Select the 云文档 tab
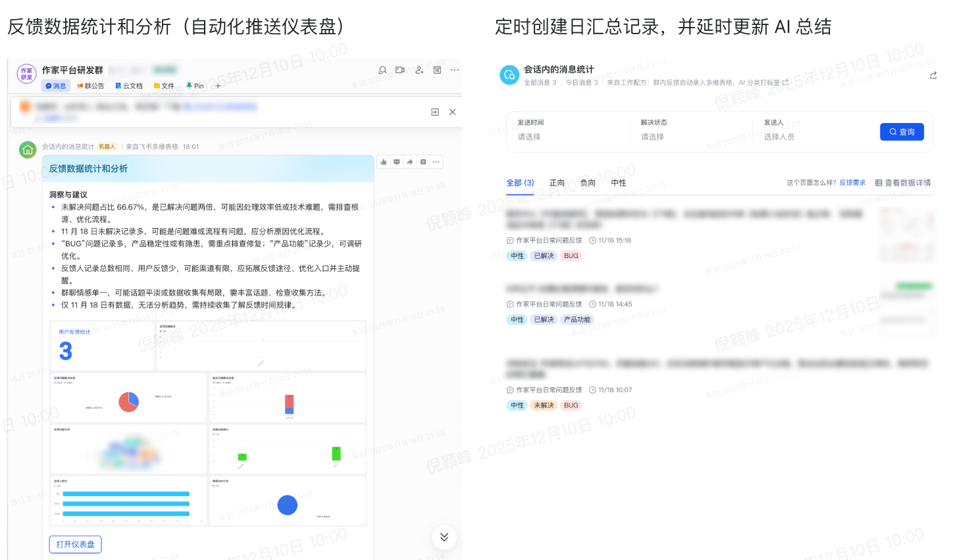The height and width of the screenshot is (560, 959). [x=129, y=86]
